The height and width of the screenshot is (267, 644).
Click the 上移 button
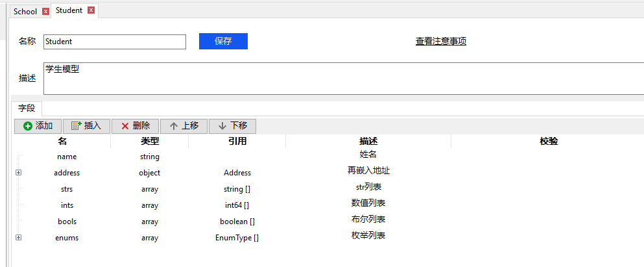(x=184, y=126)
